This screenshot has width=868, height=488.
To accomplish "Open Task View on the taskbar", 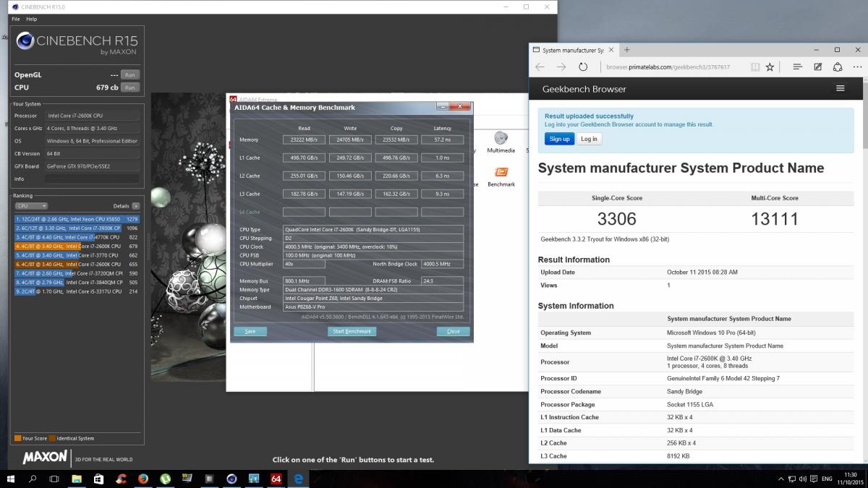I will click(54, 479).
